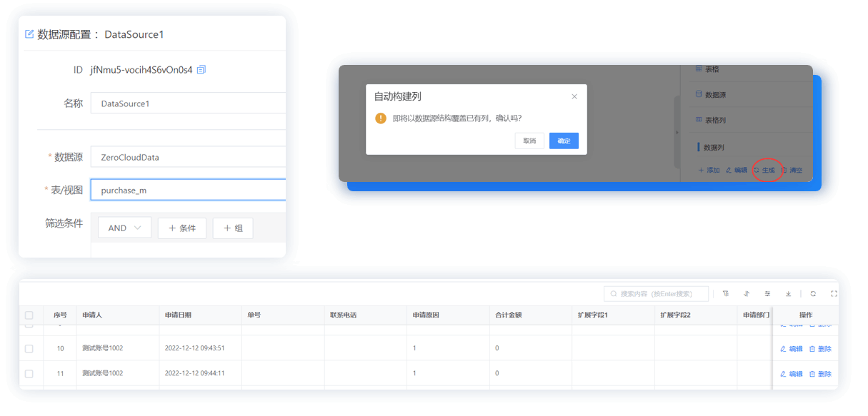868x416 pixels.
Task: Close the 自动构建列 dialog
Action: coord(574,96)
